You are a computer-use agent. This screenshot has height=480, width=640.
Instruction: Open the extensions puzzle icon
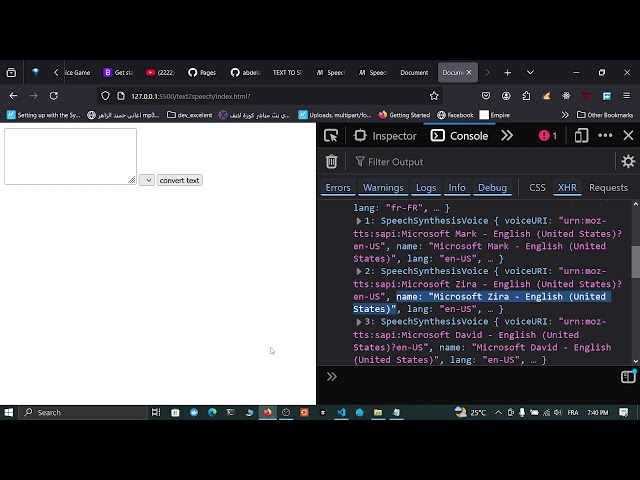click(526, 96)
